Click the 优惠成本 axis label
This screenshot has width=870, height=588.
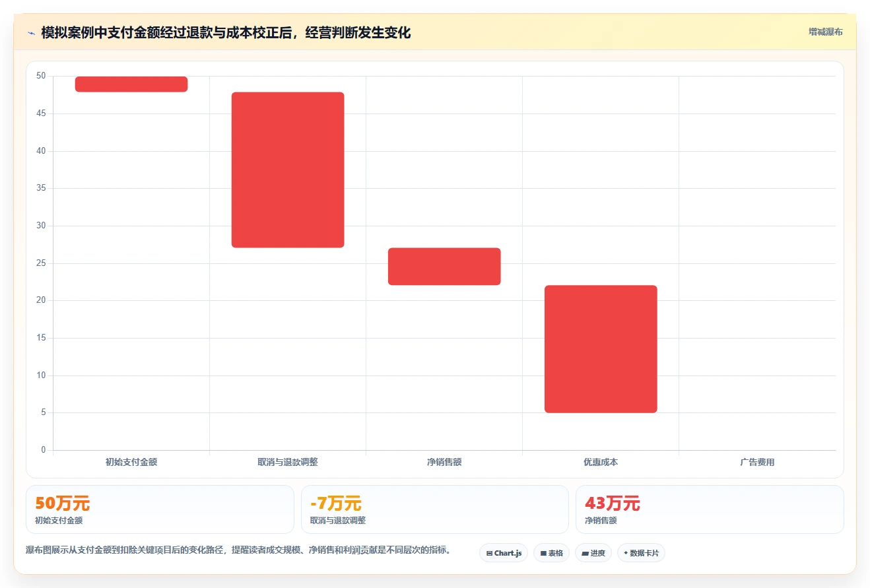pos(601,463)
